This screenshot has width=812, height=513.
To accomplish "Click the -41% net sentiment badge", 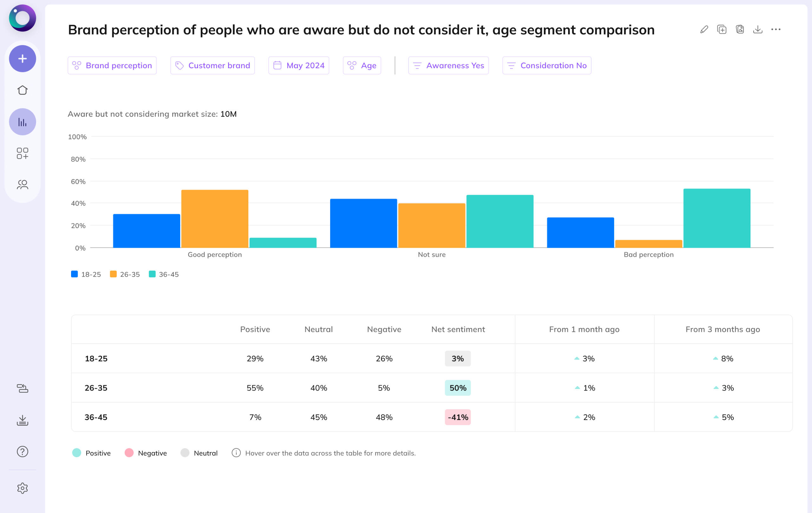I will [x=458, y=417].
